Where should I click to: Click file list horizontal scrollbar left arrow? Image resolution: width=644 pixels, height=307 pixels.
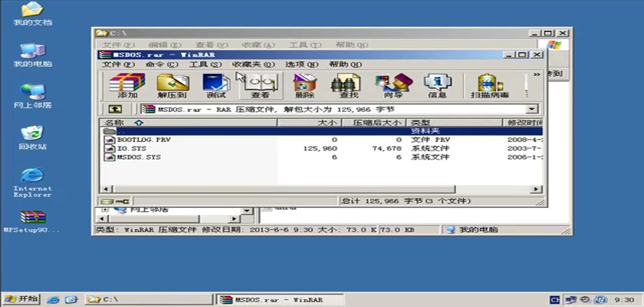(x=105, y=190)
